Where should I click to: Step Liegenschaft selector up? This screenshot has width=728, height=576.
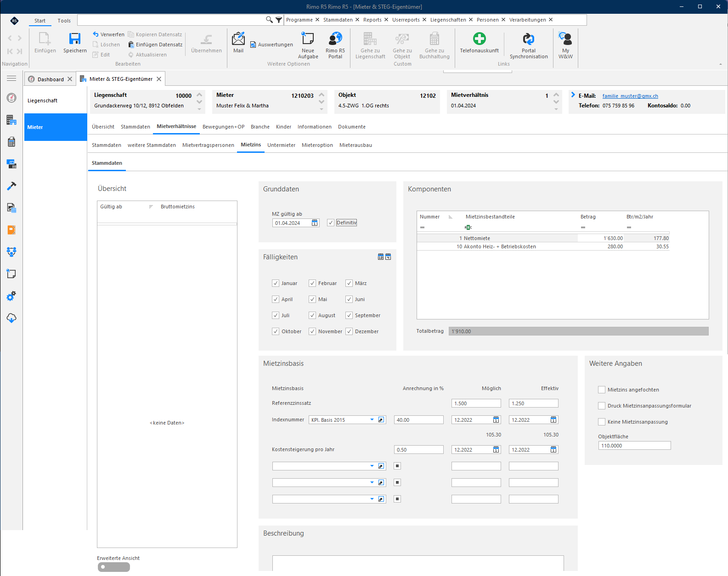pyautogui.click(x=199, y=95)
